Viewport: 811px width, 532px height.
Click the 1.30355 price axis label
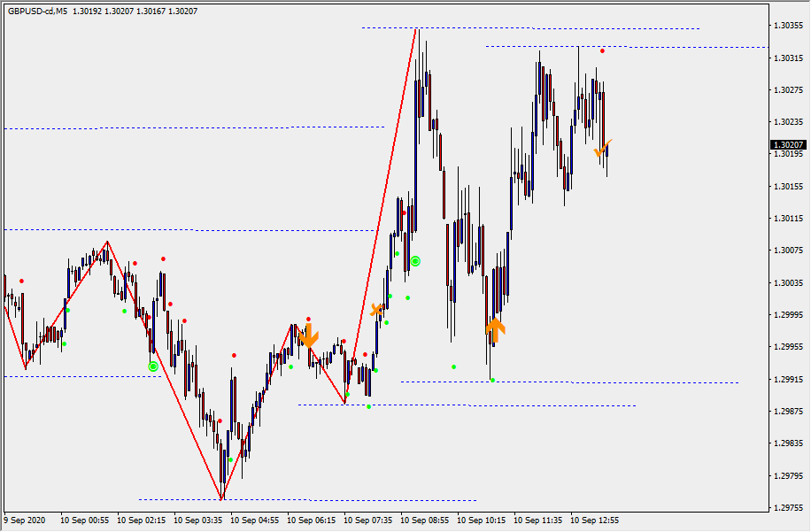click(x=787, y=26)
